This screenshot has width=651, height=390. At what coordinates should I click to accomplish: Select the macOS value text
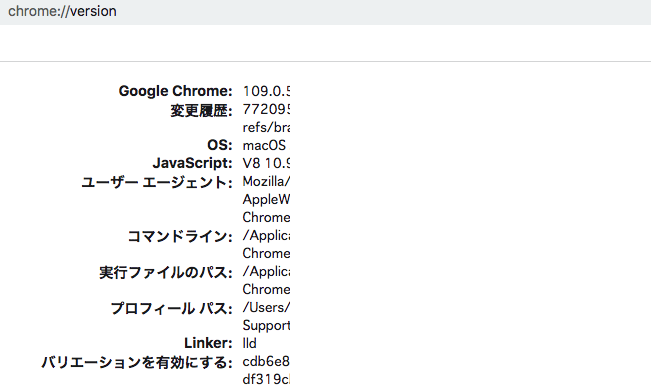[x=264, y=145]
